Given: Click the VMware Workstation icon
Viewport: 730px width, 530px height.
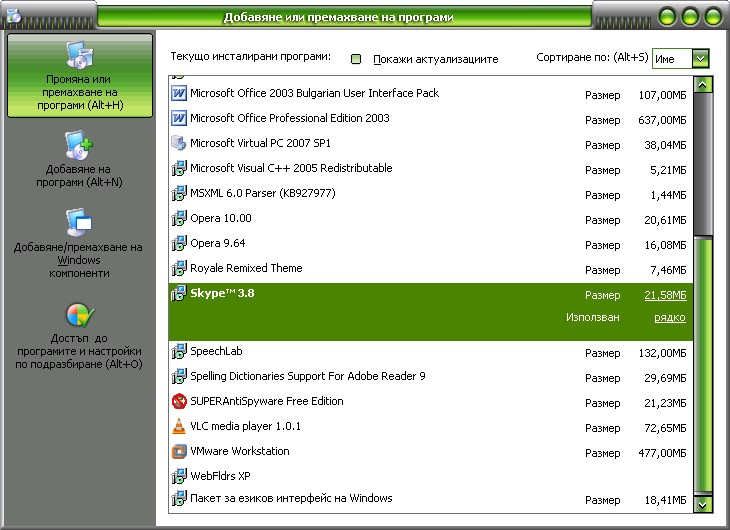Looking at the screenshot, I should pyautogui.click(x=179, y=451).
